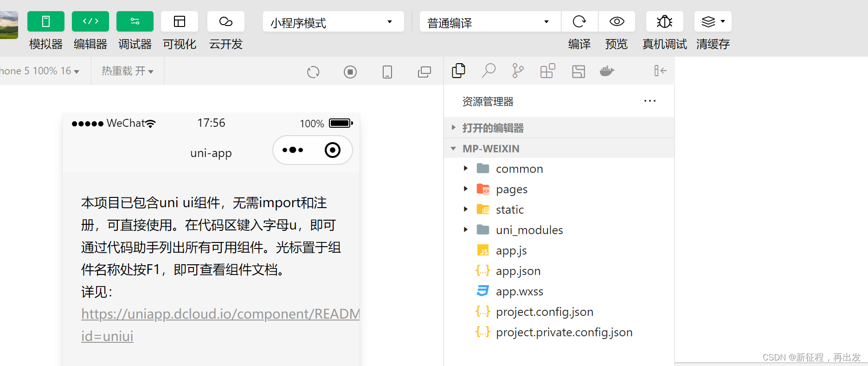Click the pages folder icon
The image size is (868, 366).
(483, 189)
